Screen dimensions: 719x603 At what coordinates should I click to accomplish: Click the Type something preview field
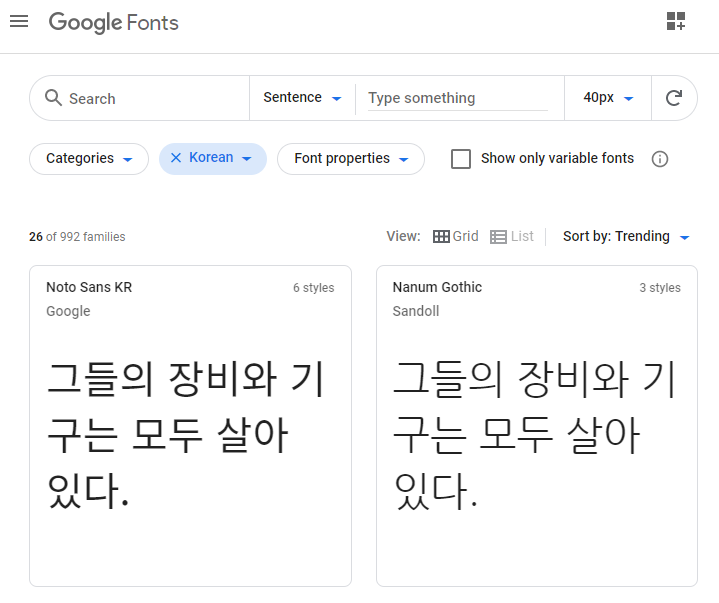click(x=457, y=98)
